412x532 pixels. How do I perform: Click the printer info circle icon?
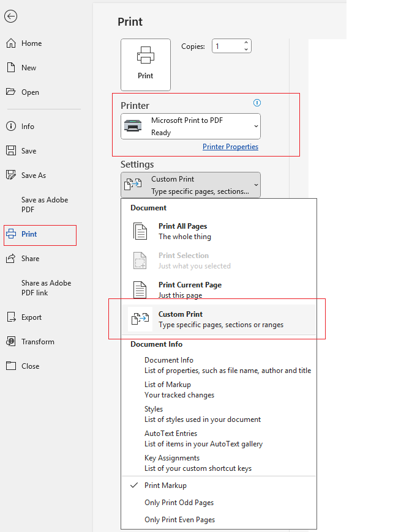(x=257, y=103)
